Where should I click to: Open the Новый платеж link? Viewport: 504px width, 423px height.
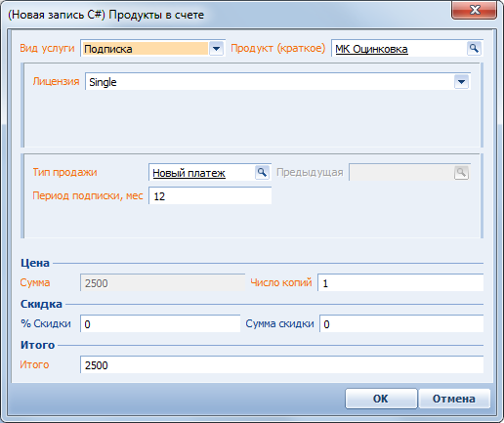(x=189, y=173)
